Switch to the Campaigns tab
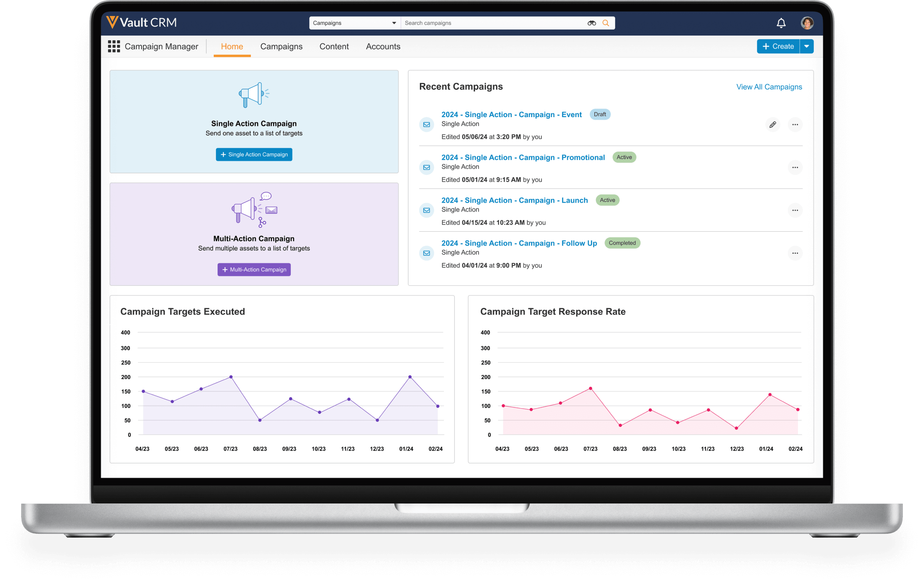The width and height of the screenshot is (924, 584). pyautogui.click(x=281, y=47)
